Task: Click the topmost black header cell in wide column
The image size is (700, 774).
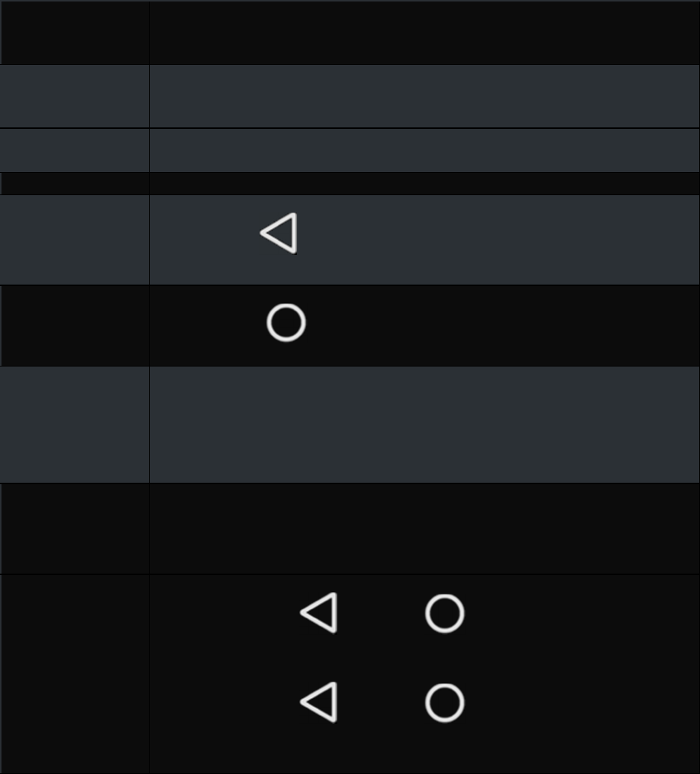Action: 424,33
